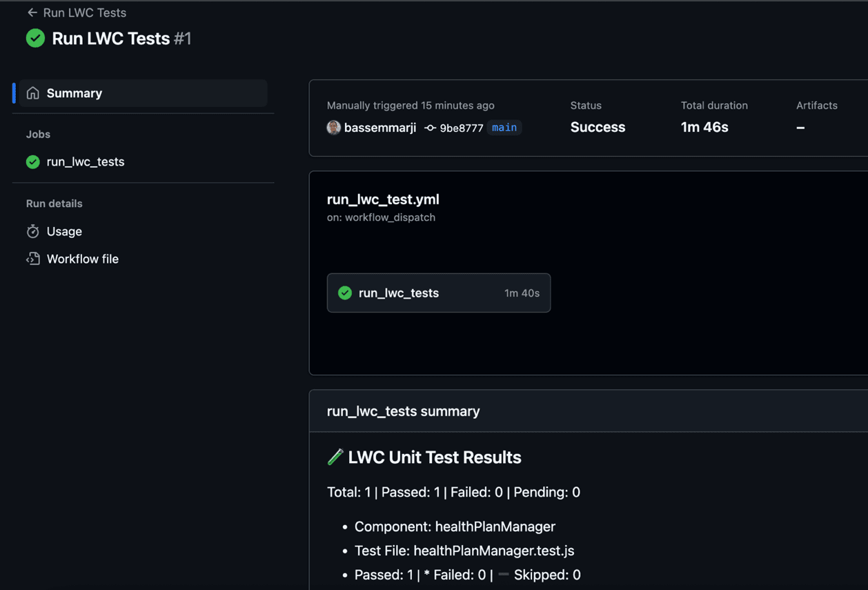Screen dimensions: 868x590
Task: Click the green success icon beside the run title
Action: tap(35, 39)
